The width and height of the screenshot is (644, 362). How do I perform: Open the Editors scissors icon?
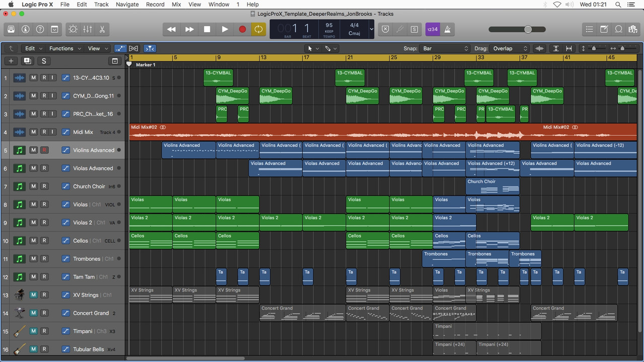tap(102, 29)
